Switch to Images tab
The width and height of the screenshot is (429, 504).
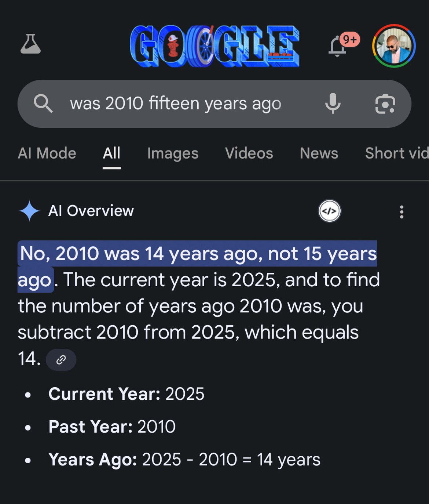(x=173, y=153)
